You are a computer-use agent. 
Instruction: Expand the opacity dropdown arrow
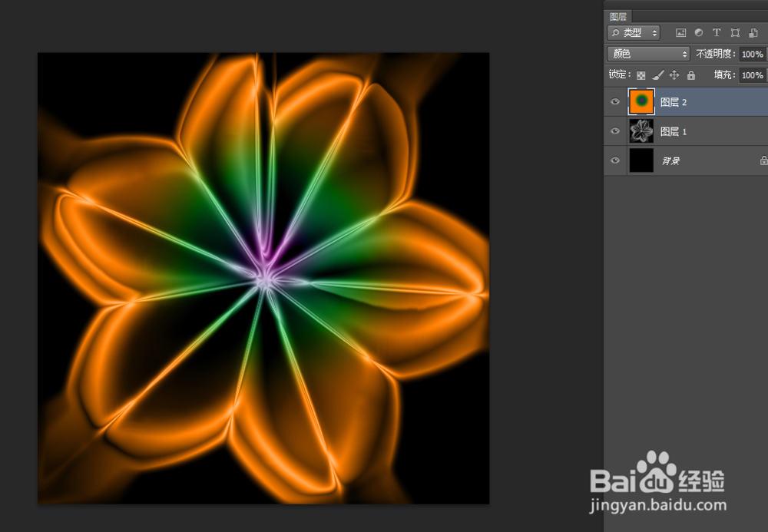click(x=766, y=54)
